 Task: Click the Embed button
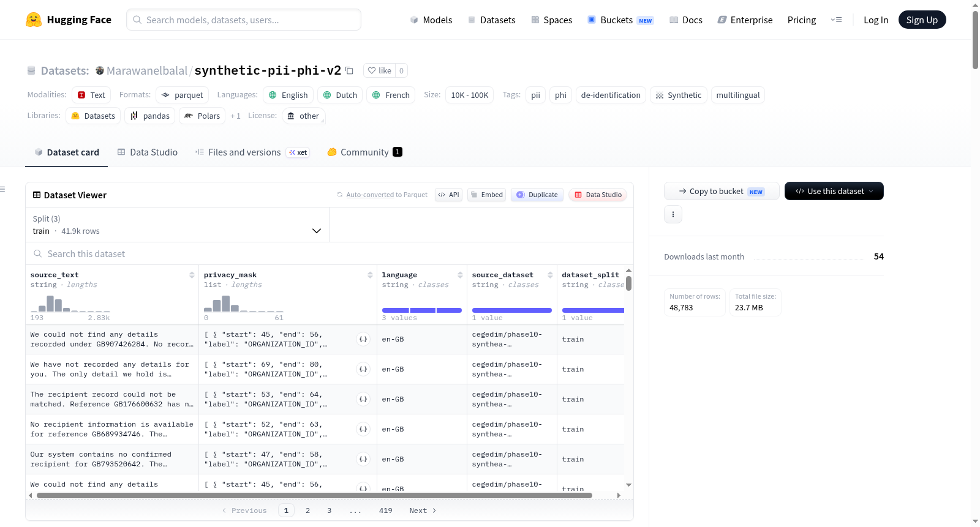(x=487, y=195)
